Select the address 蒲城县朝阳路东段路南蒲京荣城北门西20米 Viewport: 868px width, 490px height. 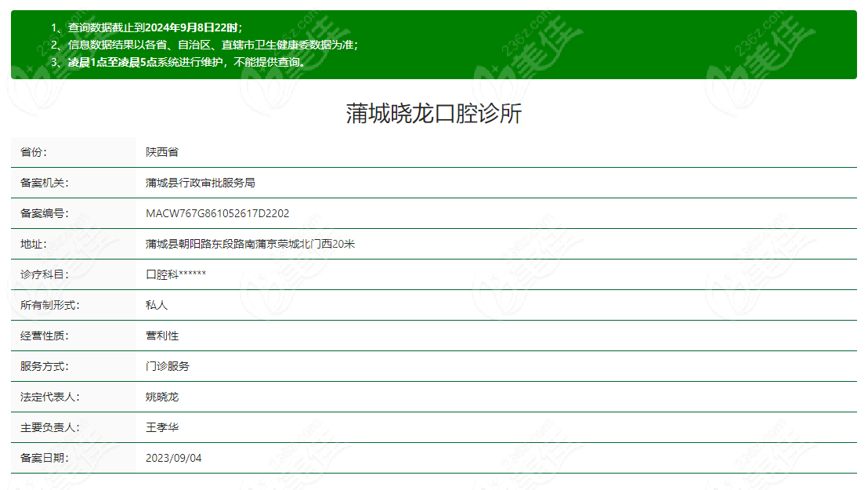click(x=250, y=244)
